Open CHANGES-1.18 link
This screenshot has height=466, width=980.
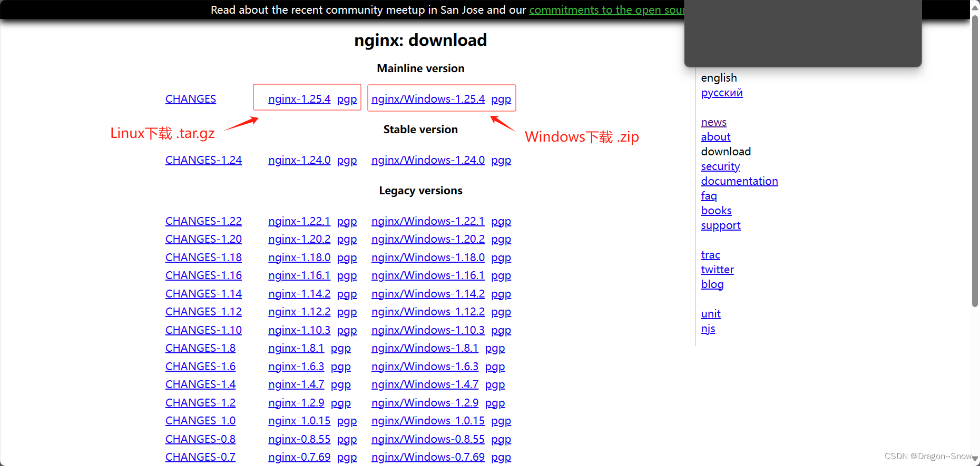203,257
